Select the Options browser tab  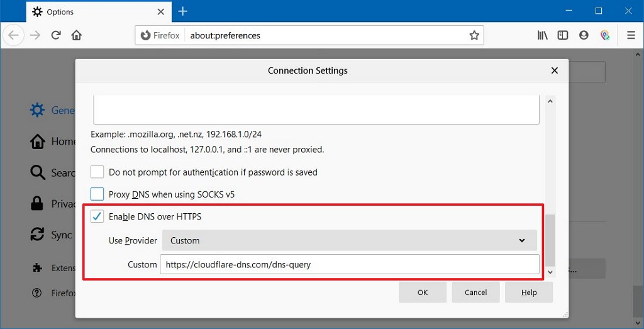[94, 11]
